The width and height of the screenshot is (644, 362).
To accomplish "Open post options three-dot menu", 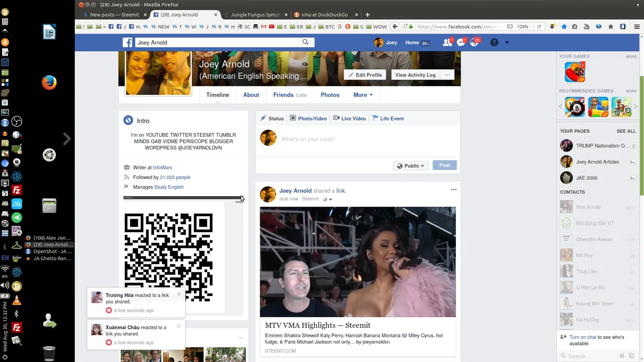I will tap(454, 190).
